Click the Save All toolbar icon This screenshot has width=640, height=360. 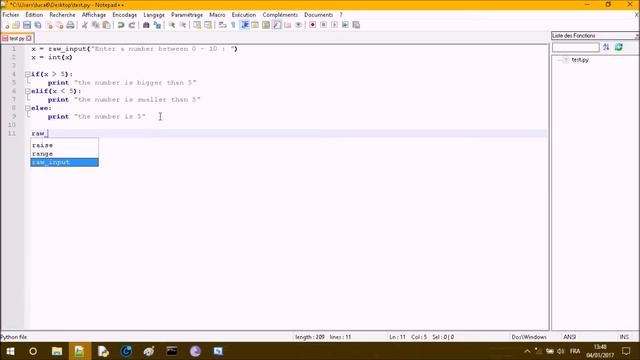(38, 25)
